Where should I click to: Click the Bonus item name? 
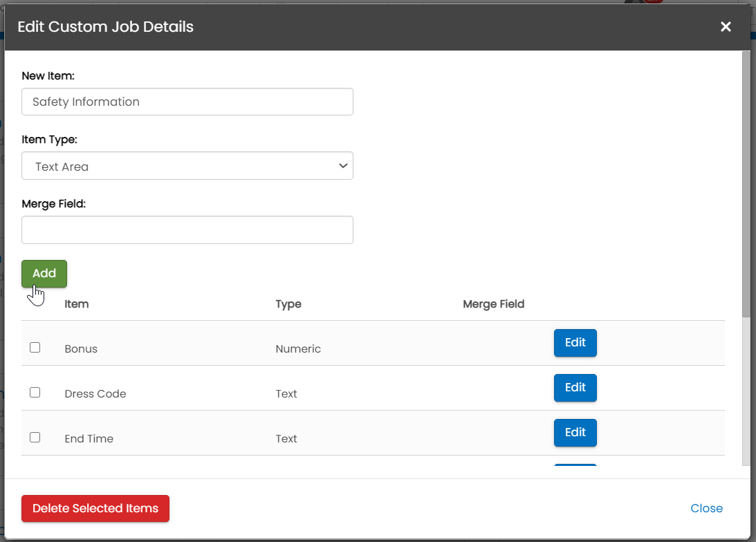point(81,349)
